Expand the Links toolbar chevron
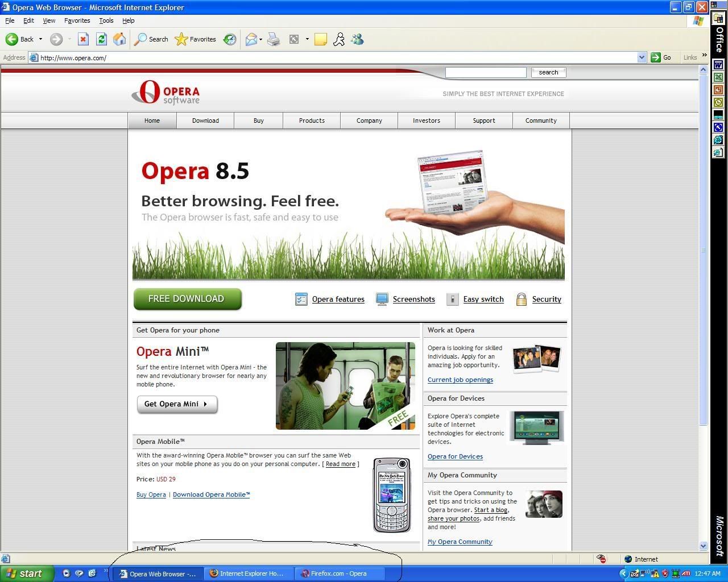This screenshot has width=728, height=582. click(x=704, y=56)
